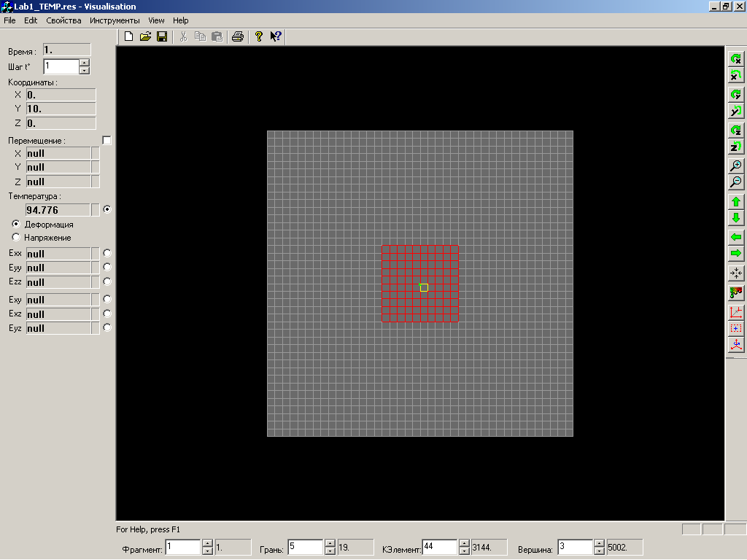Move view down with green arrow
This screenshot has height=560, width=747.
coord(736,218)
